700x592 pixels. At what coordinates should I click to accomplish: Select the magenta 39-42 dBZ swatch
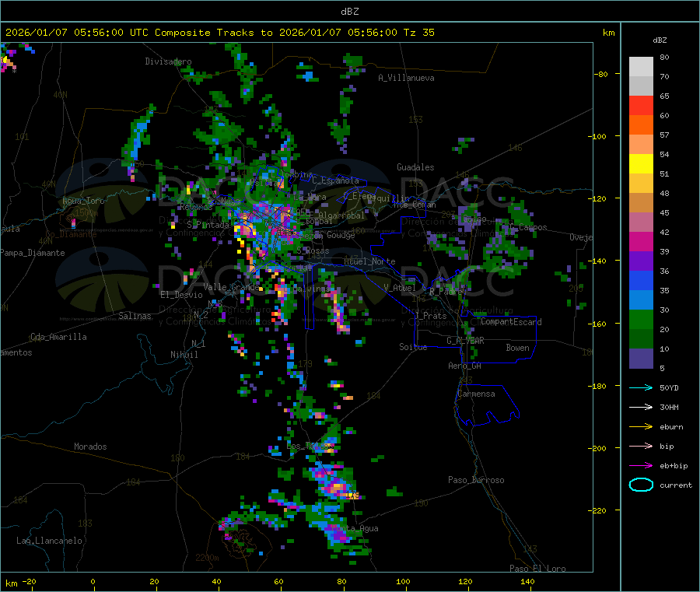tap(641, 242)
